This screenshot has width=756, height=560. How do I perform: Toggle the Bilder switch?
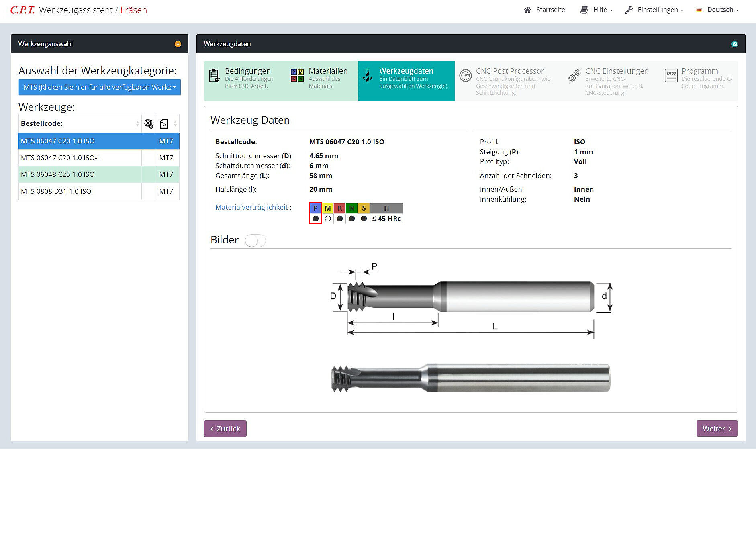(255, 241)
